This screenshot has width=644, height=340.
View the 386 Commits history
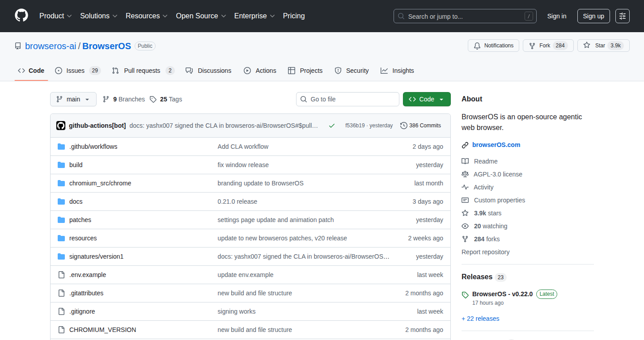point(421,126)
